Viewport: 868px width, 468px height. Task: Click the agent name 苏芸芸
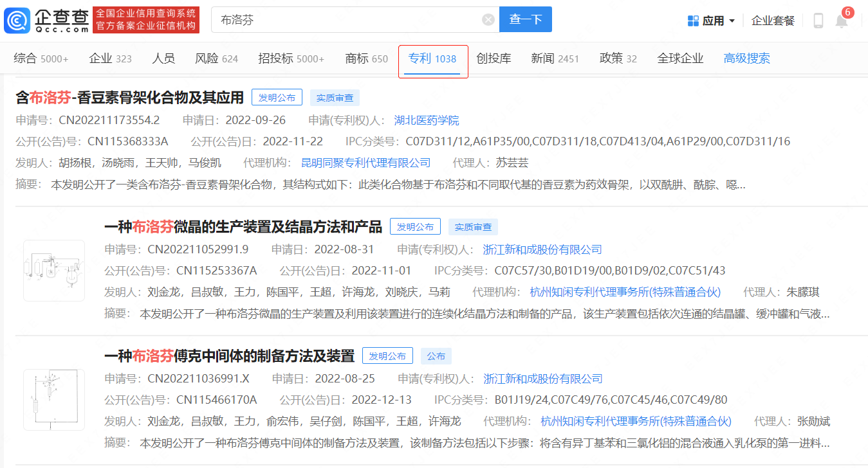point(512,163)
